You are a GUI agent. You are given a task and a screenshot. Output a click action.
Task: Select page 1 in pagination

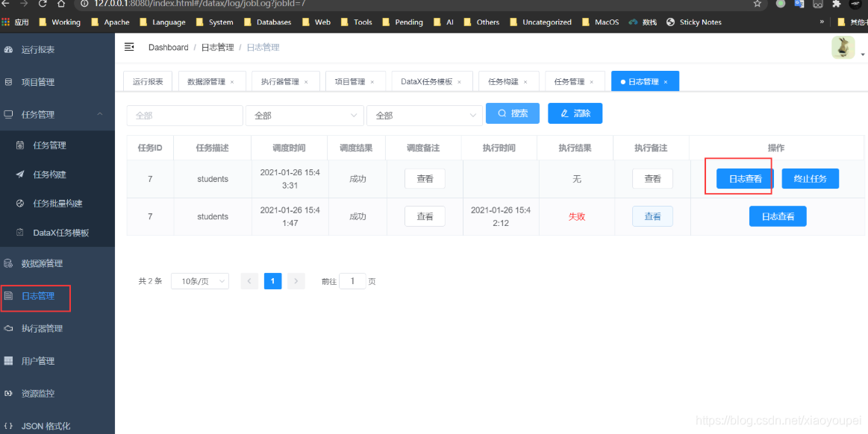point(273,281)
